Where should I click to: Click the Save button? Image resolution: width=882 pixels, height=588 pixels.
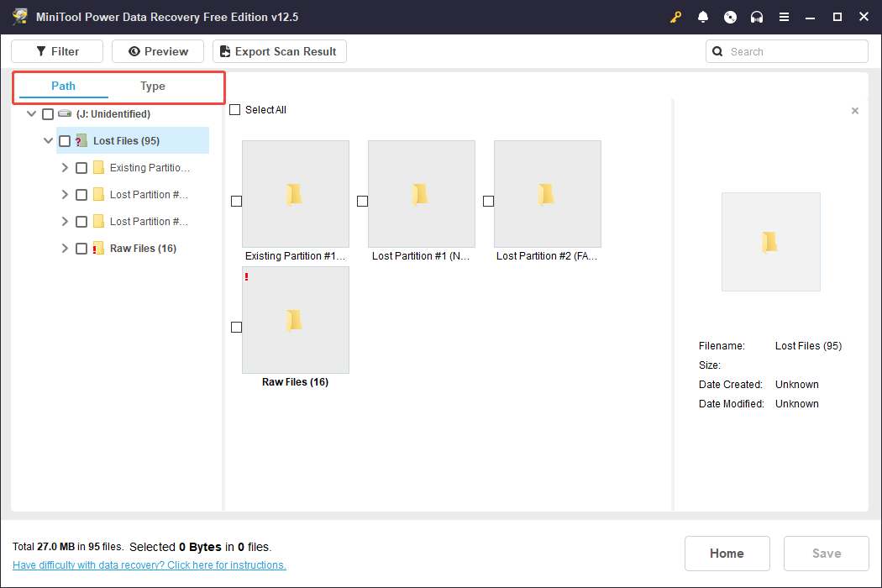pyautogui.click(x=827, y=553)
